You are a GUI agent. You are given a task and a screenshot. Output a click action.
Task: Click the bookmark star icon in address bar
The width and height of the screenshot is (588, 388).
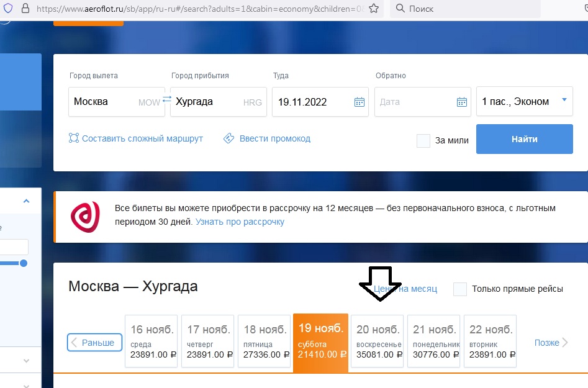point(373,9)
